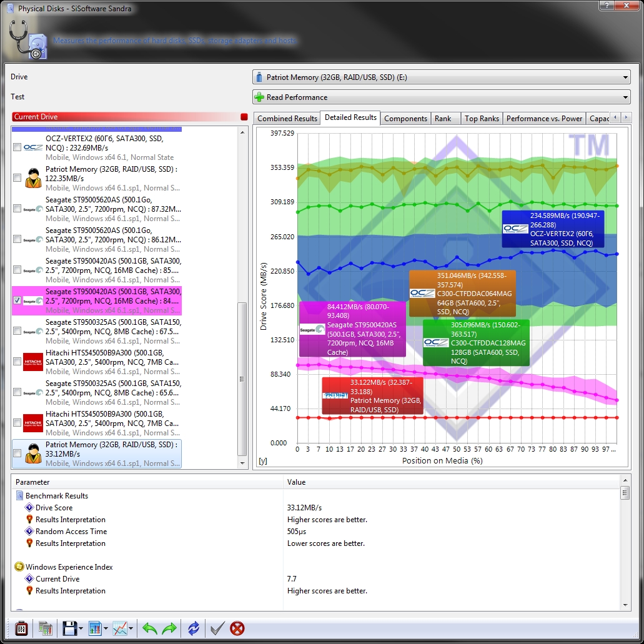The width and height of the screenshot is (644, 644).
Task: Click the Parameter column header
Action: (147, 482)
